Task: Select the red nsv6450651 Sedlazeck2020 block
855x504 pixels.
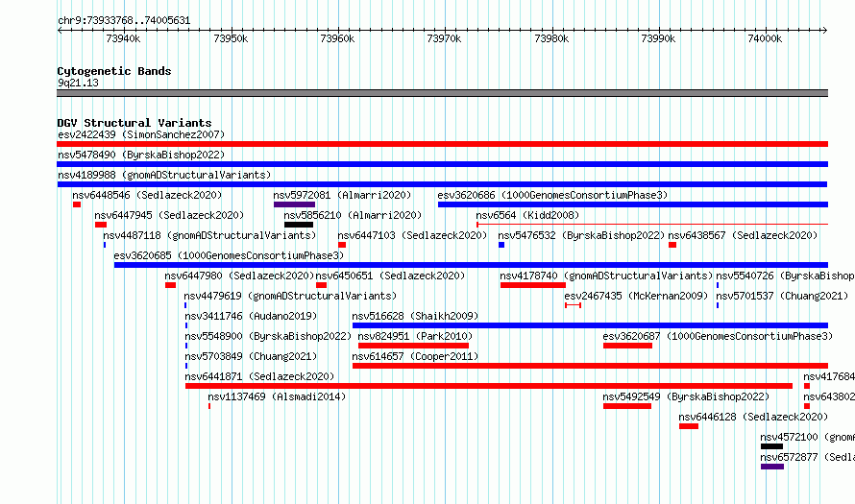Action: click(x=321, y=285)
